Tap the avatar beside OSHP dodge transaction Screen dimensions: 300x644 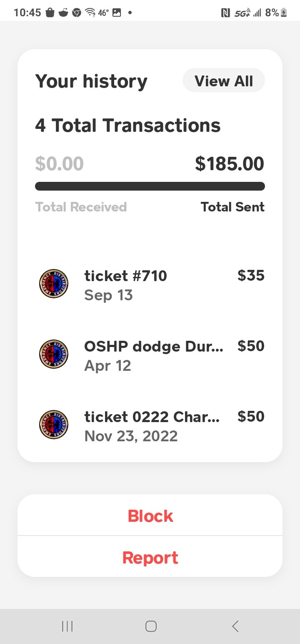pyautogui.click(x=54, y=354)
